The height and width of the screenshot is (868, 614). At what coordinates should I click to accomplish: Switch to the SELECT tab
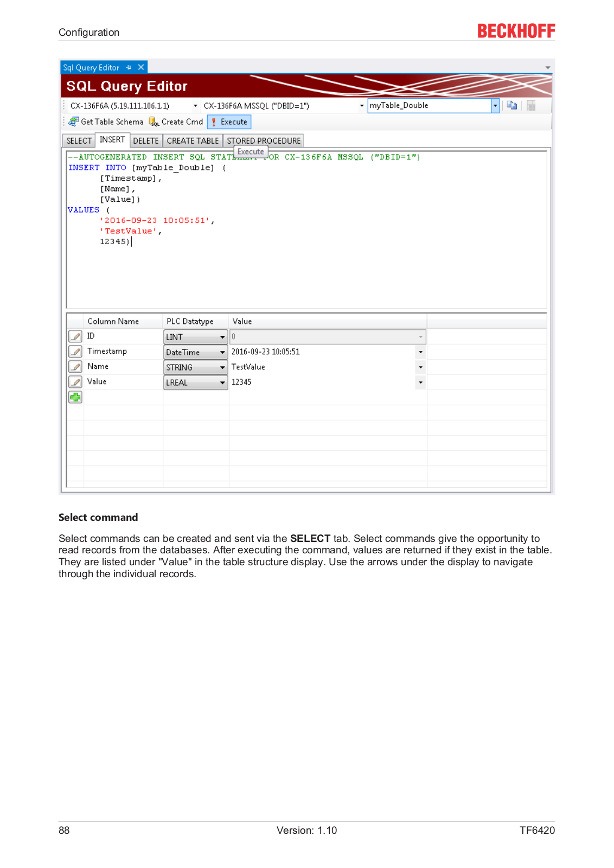(79, 141)
